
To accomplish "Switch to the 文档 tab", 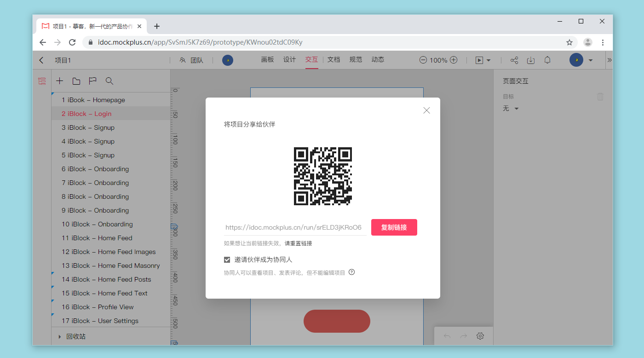I will tap(333, 60).
